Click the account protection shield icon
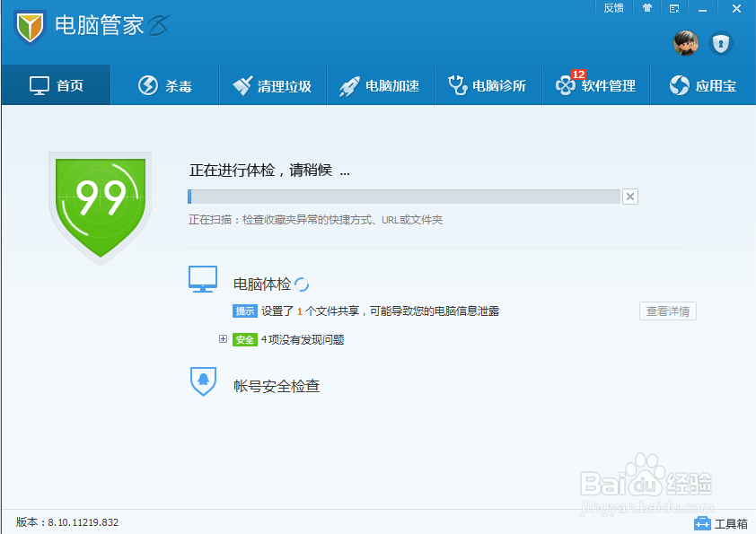This screenshot has height=534, width=756. (721, 43)
